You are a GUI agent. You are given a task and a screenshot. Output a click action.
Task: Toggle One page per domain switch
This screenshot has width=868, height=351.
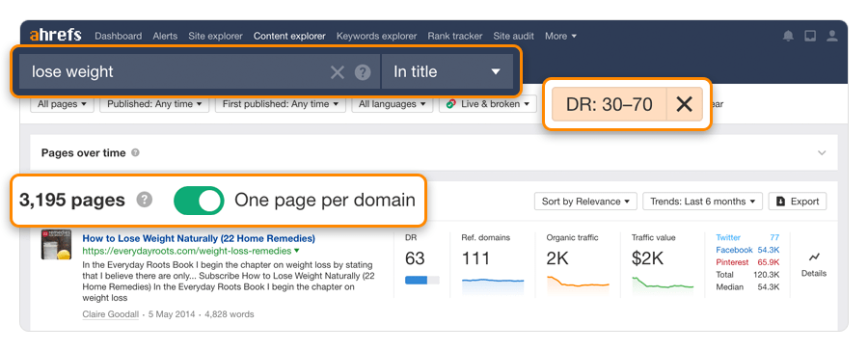pyautogui.click(x=199, y=200)
